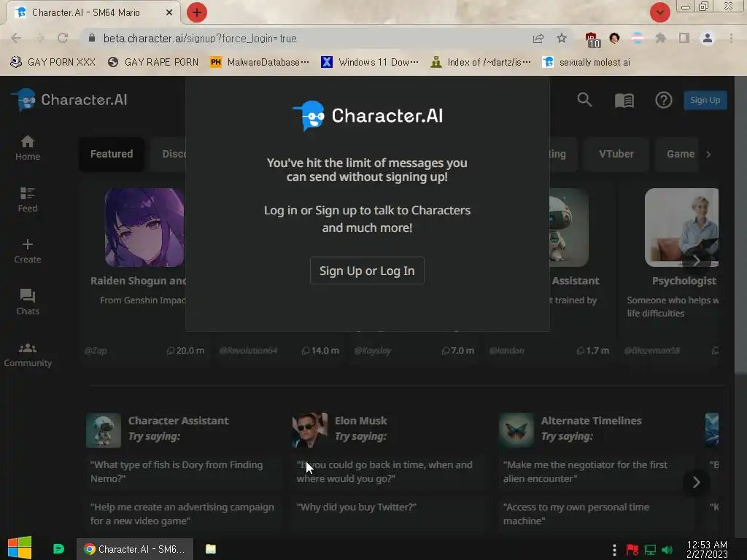Expand more categories with right chevron

[x=708, y=155]
